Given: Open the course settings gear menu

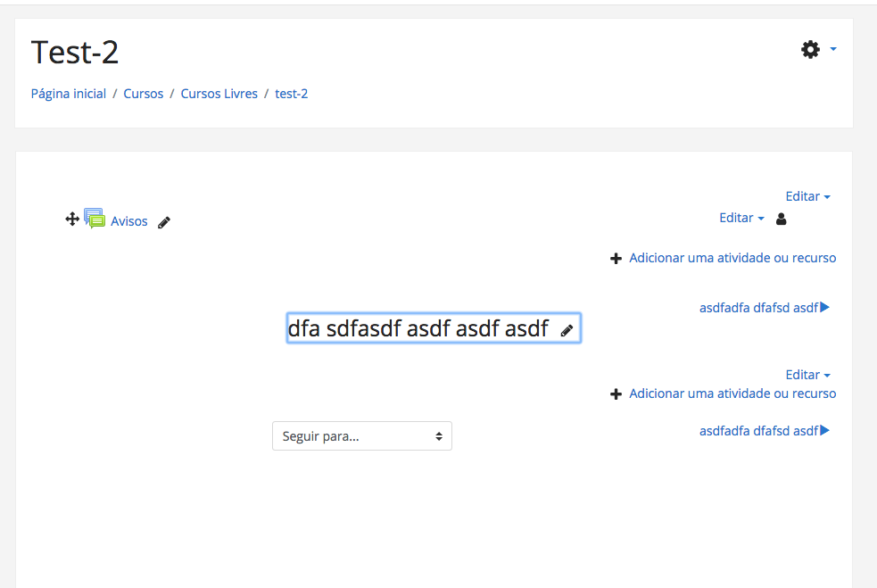Looking at the screenshot, I should click(x=818, y=50).
